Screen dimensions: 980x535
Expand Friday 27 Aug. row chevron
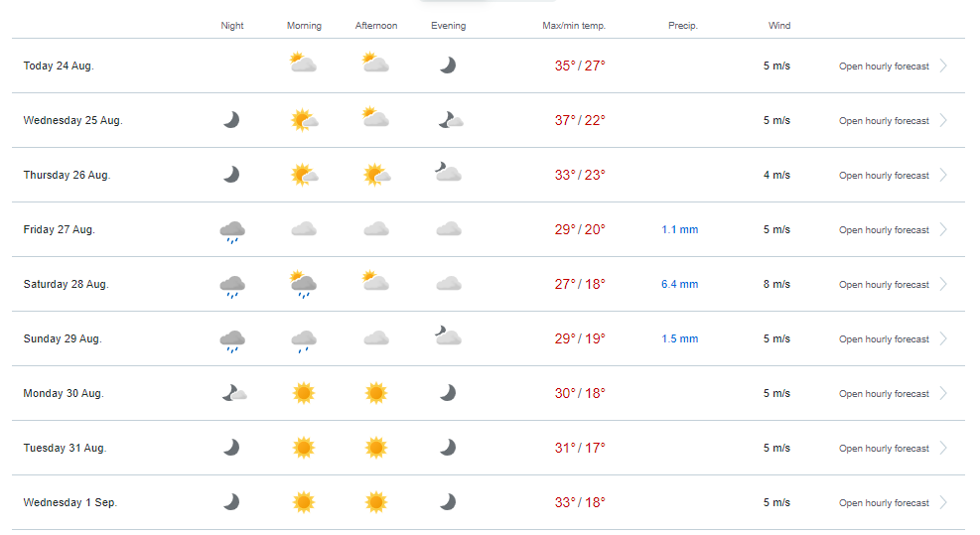pyautogui.click(x=942, y=230)
